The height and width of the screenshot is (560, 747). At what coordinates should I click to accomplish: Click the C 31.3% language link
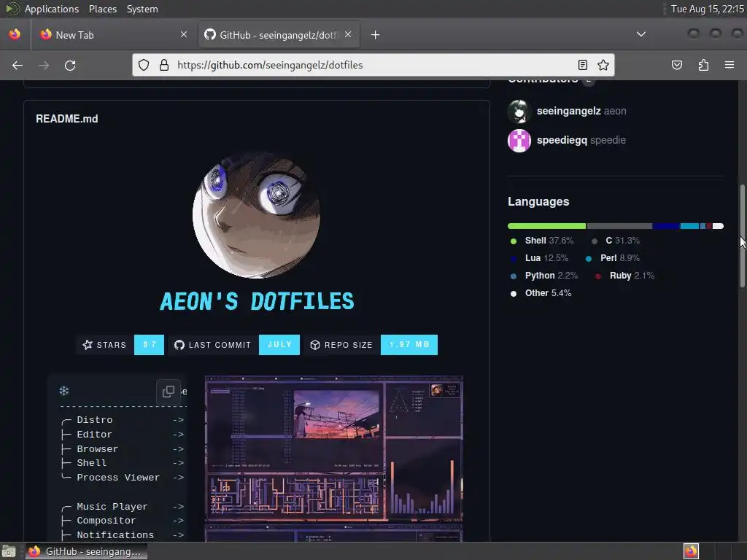(616, 241)
